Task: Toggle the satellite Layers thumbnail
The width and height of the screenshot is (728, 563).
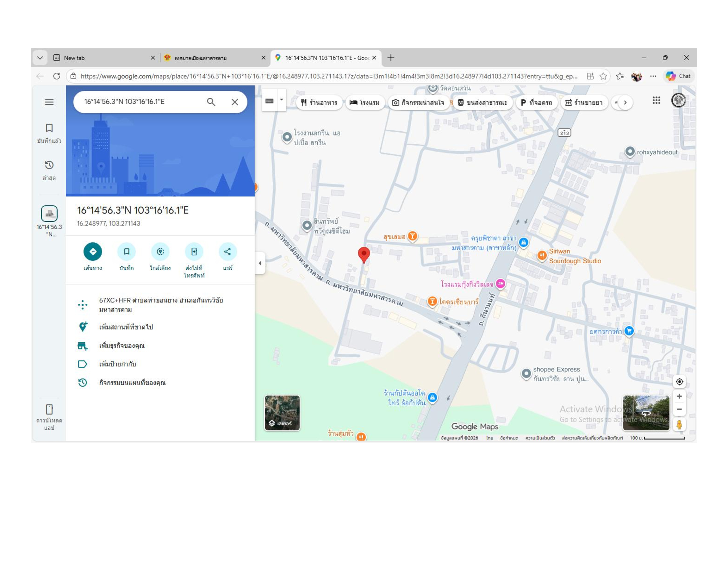Action: coord(282,413)
